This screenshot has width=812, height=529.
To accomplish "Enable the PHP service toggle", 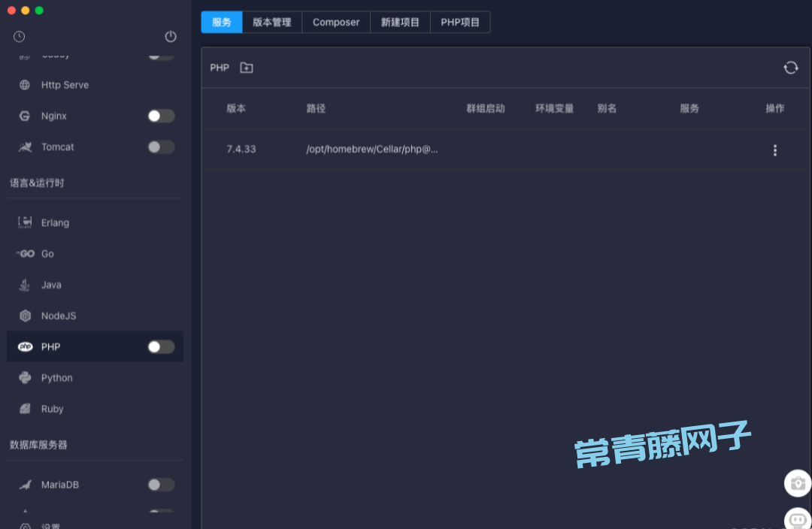I will point(160,346).
